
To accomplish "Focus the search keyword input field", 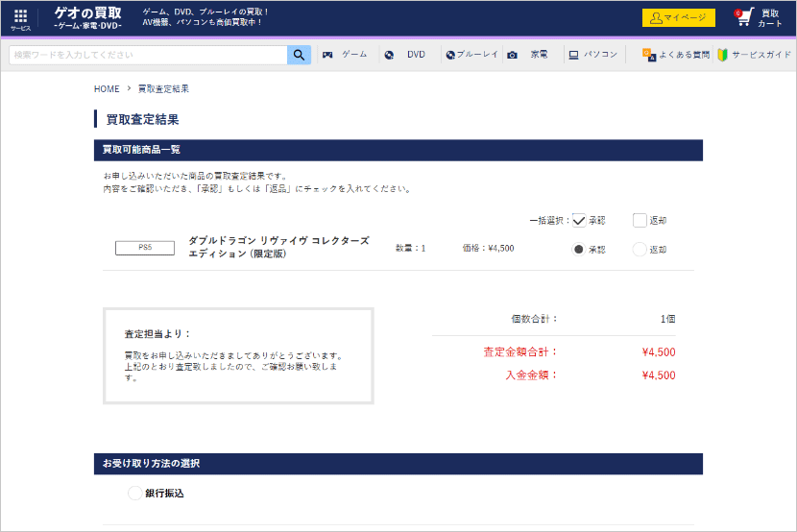I will click(148, 55).
